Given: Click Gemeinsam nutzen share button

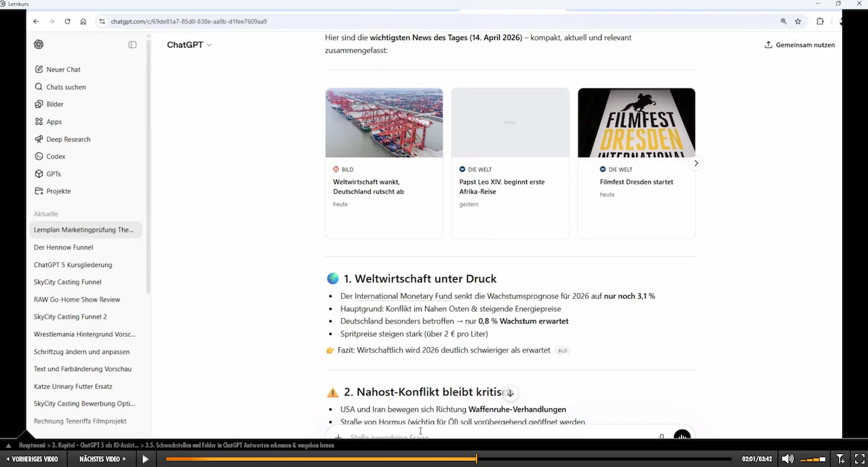Looking at the screenshot, I should click(800, 45).
